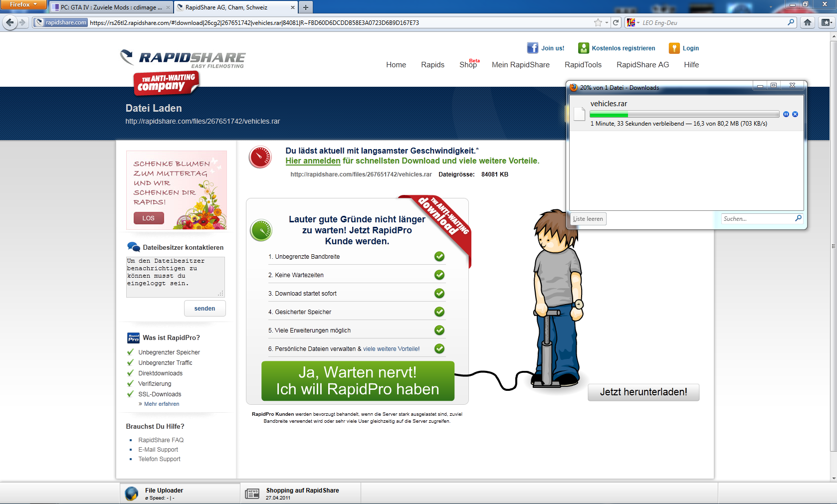Click the rapidshare.com site identity button
Viewport: 837px width, 504px height.
[x=61, y=22]
